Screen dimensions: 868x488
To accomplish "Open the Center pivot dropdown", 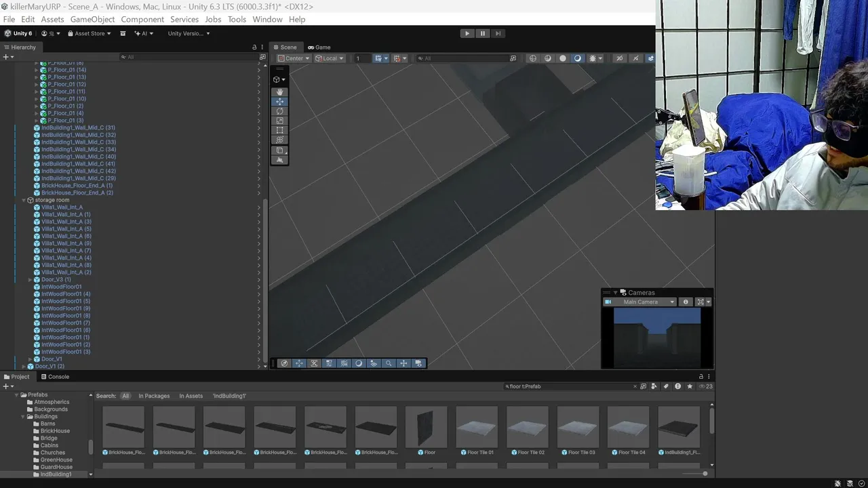I will [294, 58].
